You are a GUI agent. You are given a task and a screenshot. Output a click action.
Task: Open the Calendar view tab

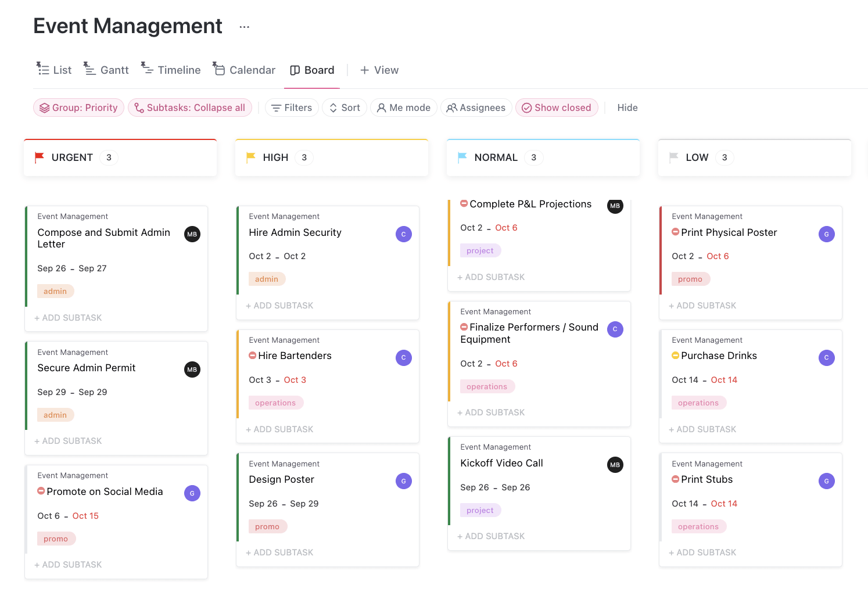coord(244,70)
